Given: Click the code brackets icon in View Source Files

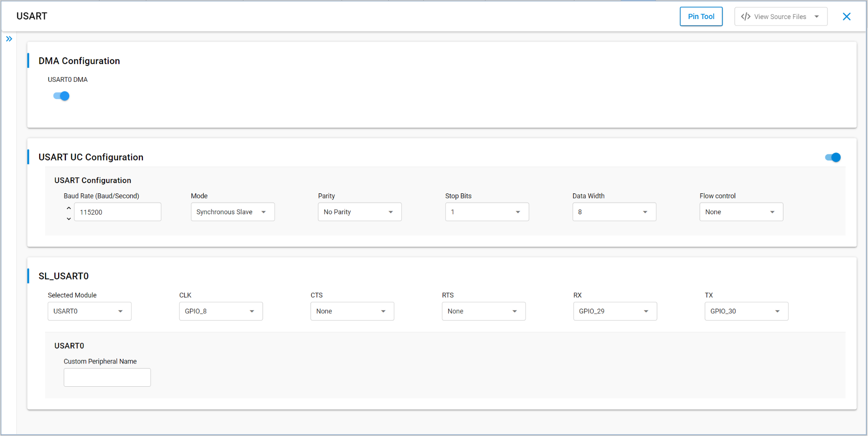Looking at the screenshot, I should (746, 17).
